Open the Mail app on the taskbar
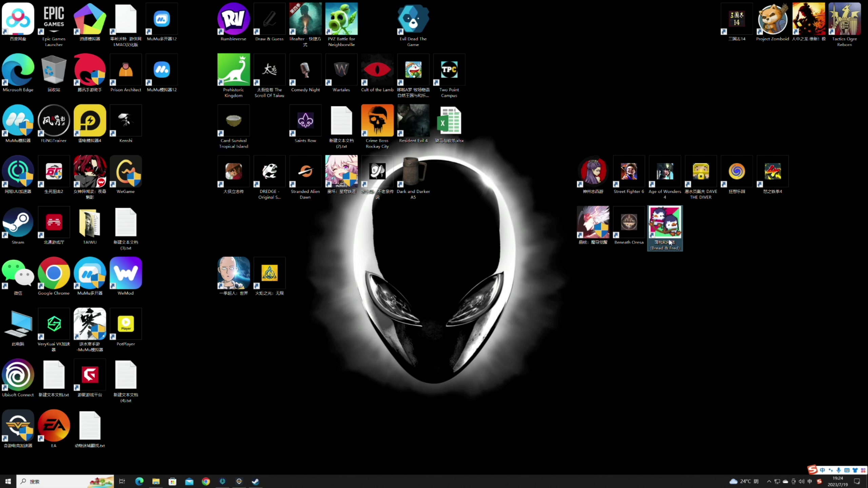The width and height of the screenshot is (868, 488). pyautogui.click(x=189, y=481)
